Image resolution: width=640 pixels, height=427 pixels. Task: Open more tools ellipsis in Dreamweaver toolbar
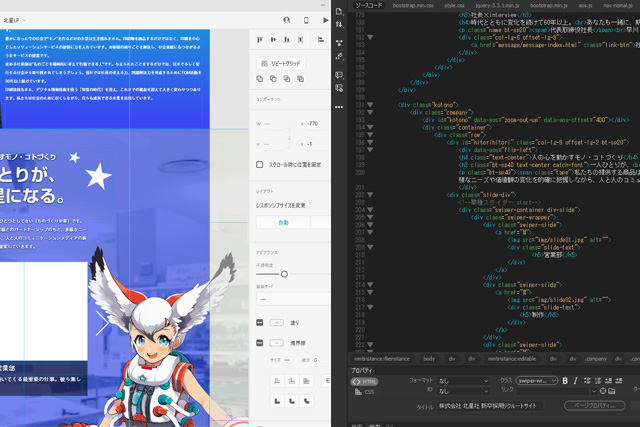point(339,107)
